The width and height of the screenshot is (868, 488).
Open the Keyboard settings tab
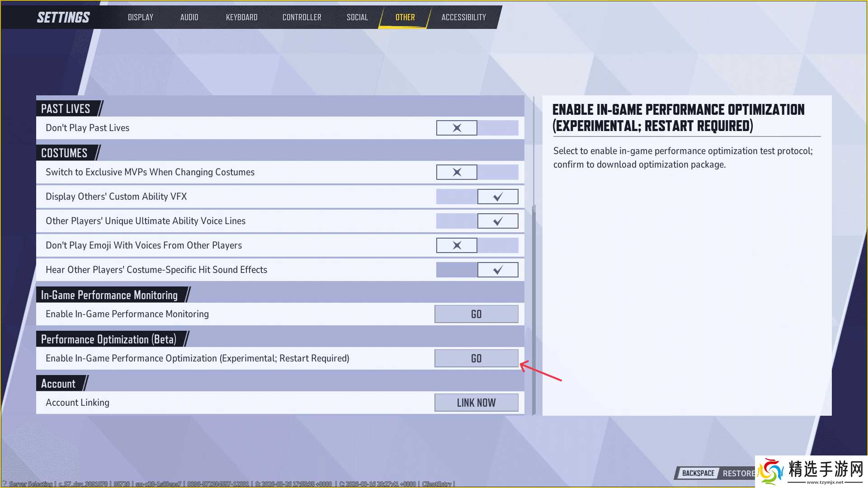(x=241, y=17)
